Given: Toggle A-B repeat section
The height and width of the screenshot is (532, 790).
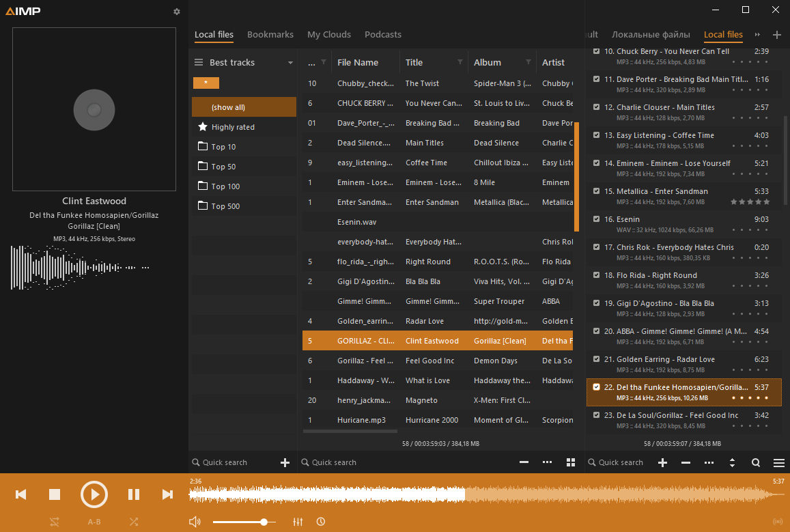Looking at the screenshot, I should 94,522.
